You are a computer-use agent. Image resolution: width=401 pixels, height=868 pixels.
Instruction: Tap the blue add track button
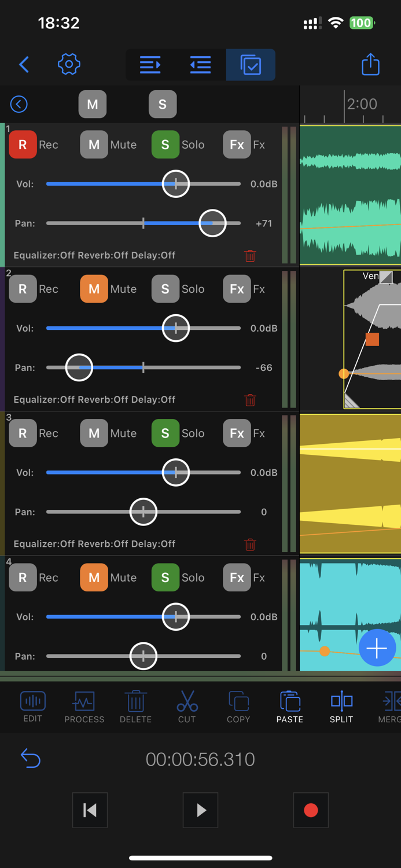pos(377,648)
